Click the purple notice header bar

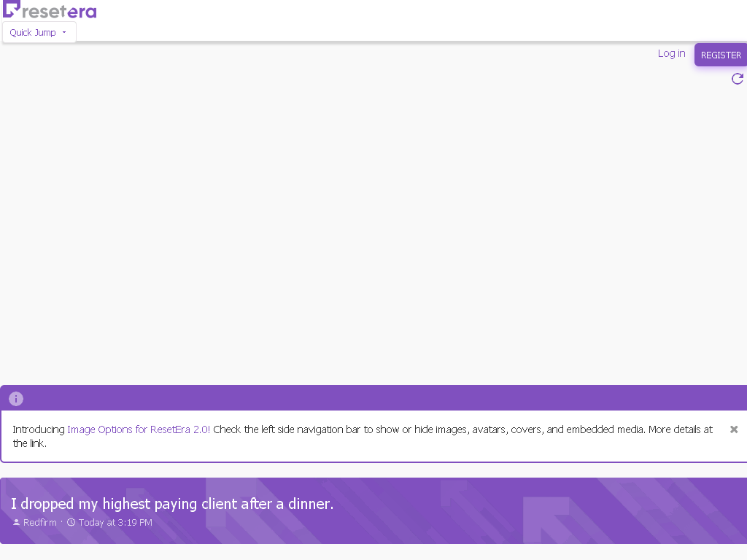[373, 398]
